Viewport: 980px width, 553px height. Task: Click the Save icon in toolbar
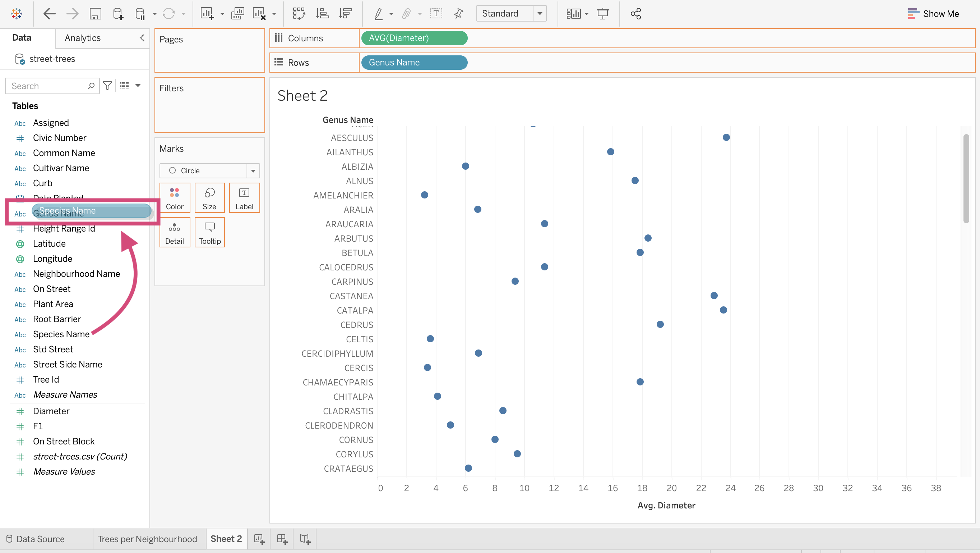95,14
